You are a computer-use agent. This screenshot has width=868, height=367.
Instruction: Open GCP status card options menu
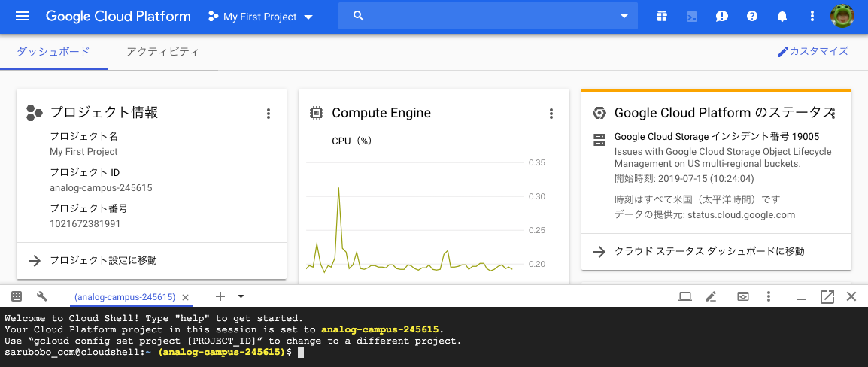pos(833,114)
